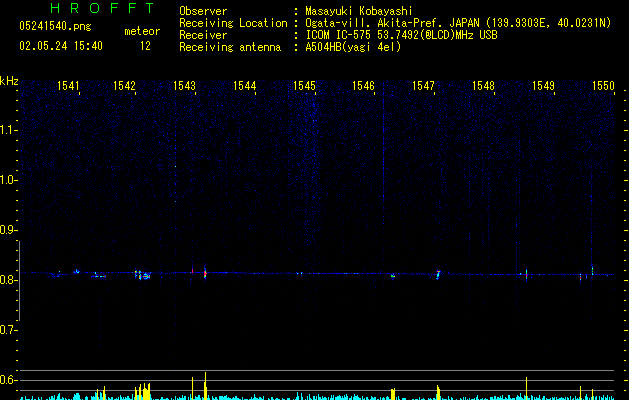Click the Receiving Location label
Screen dimensions: 629x400
coord(233,24)
